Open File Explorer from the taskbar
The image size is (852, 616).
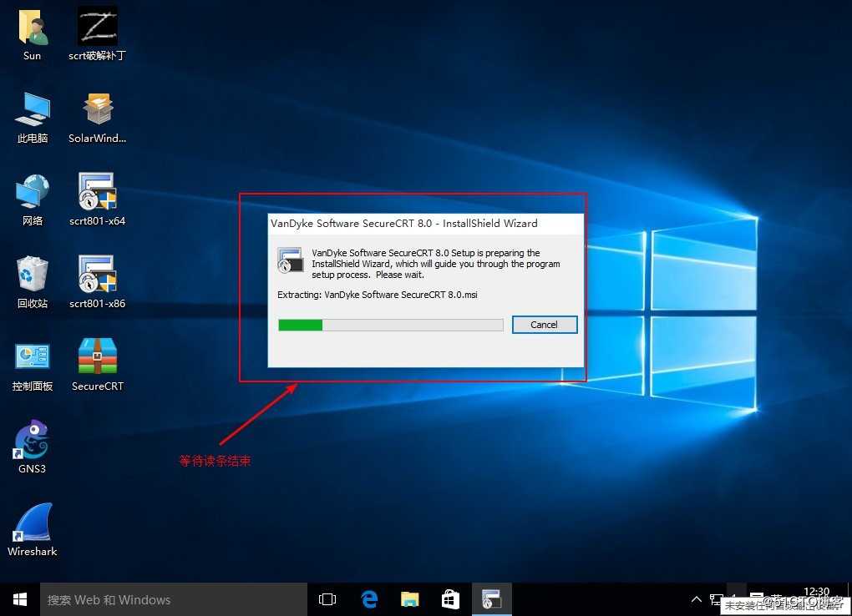409,599
